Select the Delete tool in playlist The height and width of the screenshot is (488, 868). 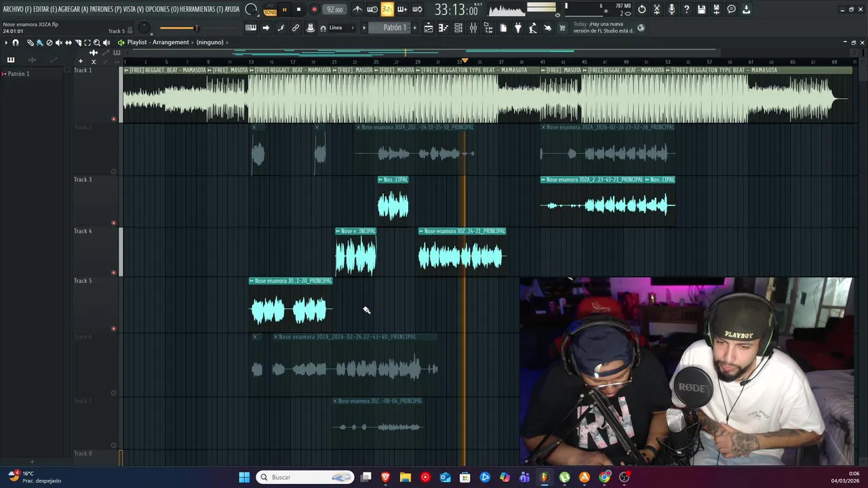coord(50,43)
